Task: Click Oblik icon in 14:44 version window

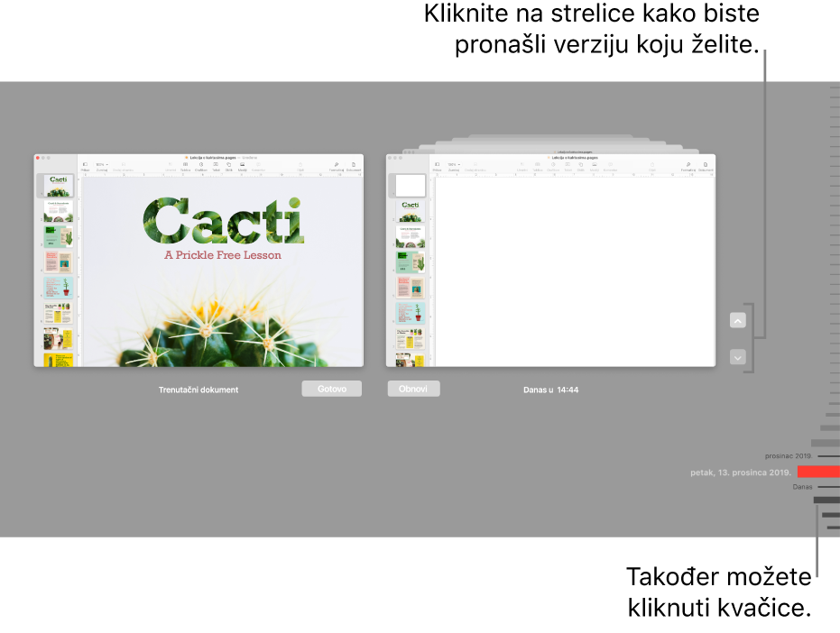Action: [x=581, y=166]
